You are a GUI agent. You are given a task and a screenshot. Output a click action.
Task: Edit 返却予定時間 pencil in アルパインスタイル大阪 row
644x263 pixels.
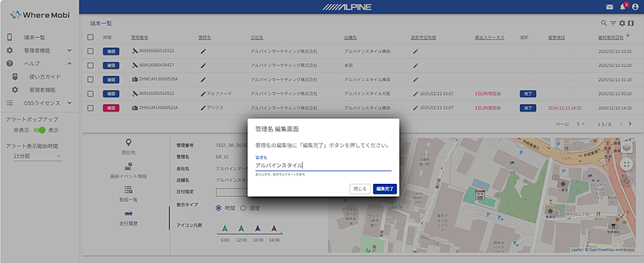coord(416,94)
